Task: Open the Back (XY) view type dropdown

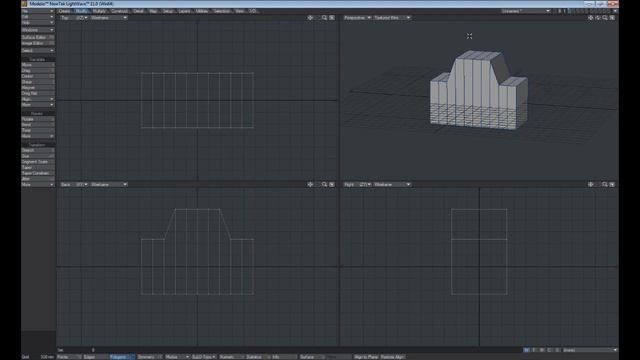Action: click(74, 184)
